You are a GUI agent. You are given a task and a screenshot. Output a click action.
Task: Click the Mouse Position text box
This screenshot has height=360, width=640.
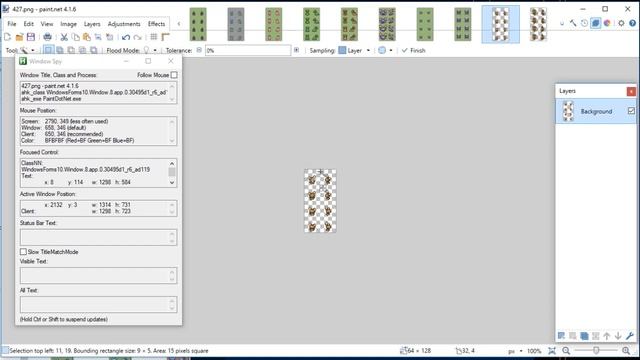(98, 131)
